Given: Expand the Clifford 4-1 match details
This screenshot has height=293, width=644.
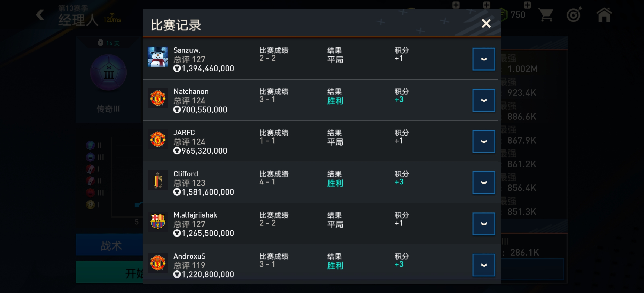Looking at the screenshot, I should 484,183.
